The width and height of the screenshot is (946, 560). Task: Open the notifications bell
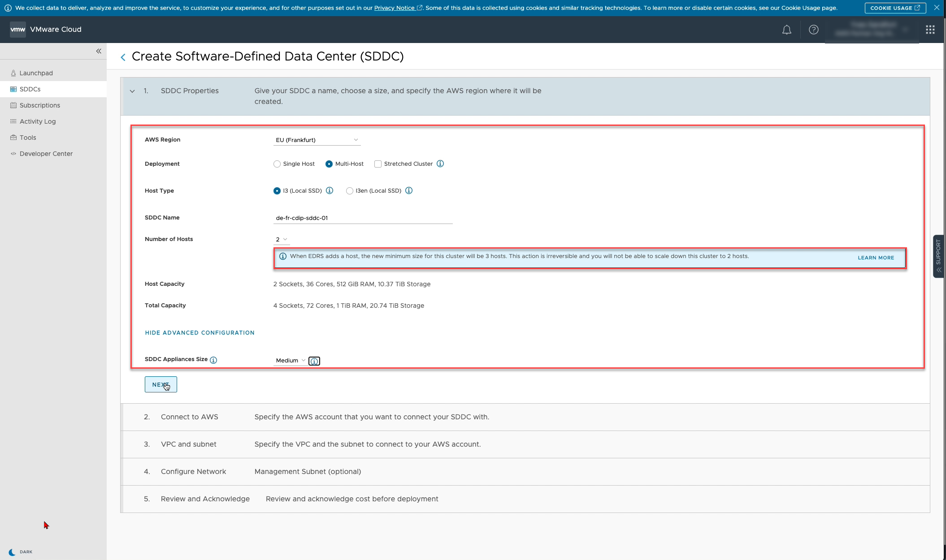(x=786, y=30)
